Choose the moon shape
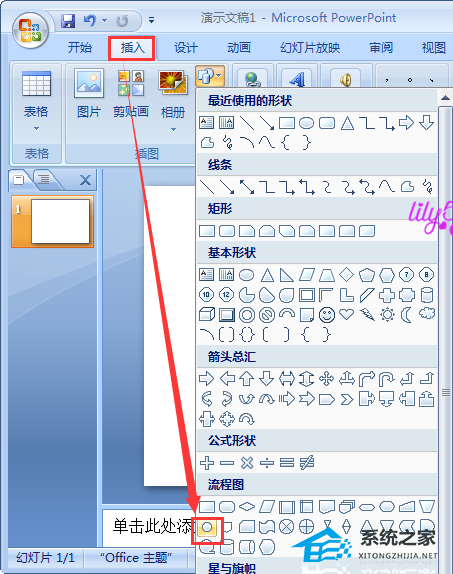Viewport: 453px width, 574px height. coord(406,315)
